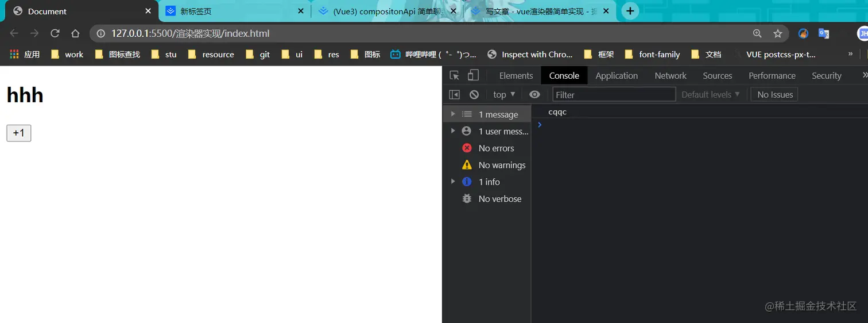The width and height of the screenshot is (868, 323).
Task: Select the Console tab
Action: pos(564,75)
